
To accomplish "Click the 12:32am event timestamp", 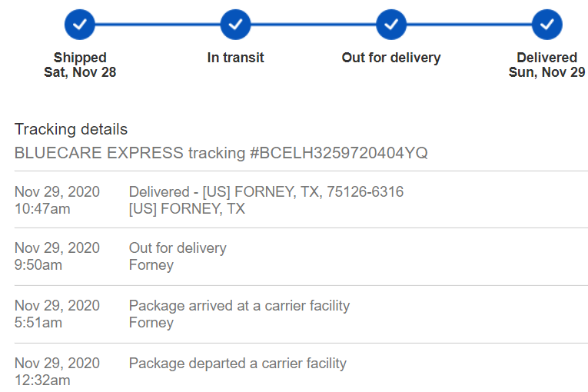I will (x=42, y=380).
